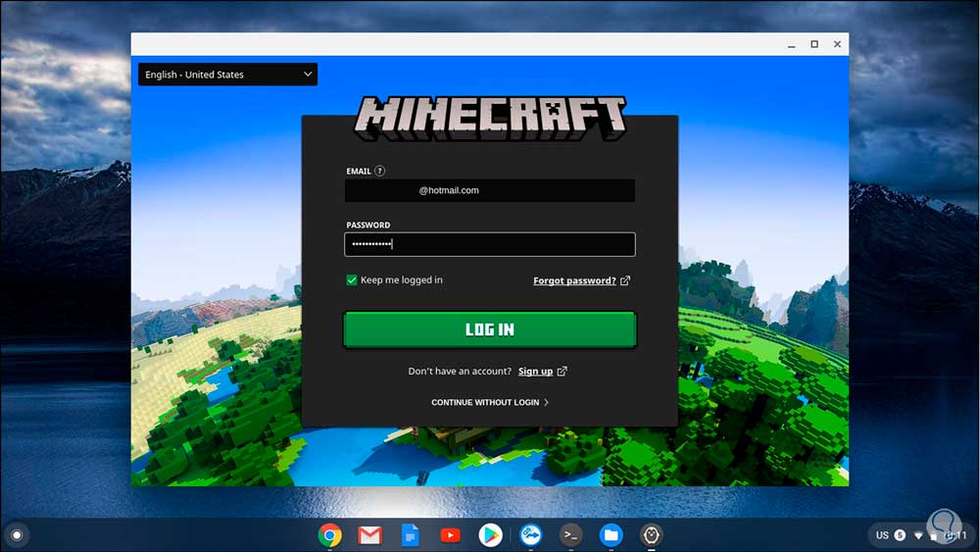Click the Minecraft logo

pyautogui.click(x=490, y=118)
